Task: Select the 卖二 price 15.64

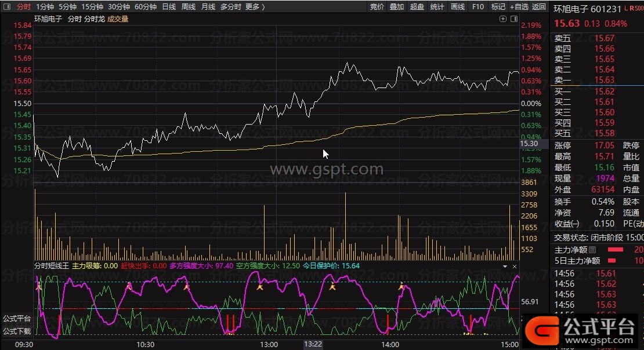Action: pyautogui.click(x=604, y=70)
